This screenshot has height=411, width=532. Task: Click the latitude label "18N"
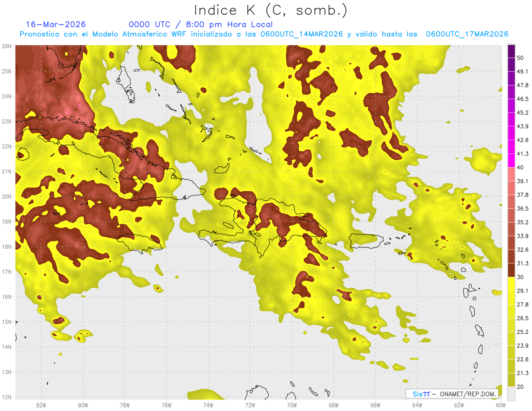[7, 247]
